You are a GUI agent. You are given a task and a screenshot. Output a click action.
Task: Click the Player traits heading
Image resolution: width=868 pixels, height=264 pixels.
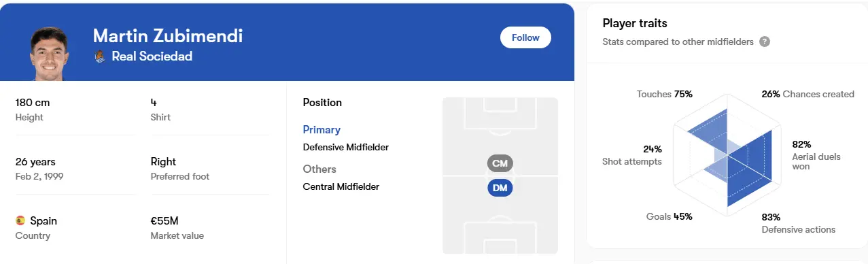click(634, 23)
